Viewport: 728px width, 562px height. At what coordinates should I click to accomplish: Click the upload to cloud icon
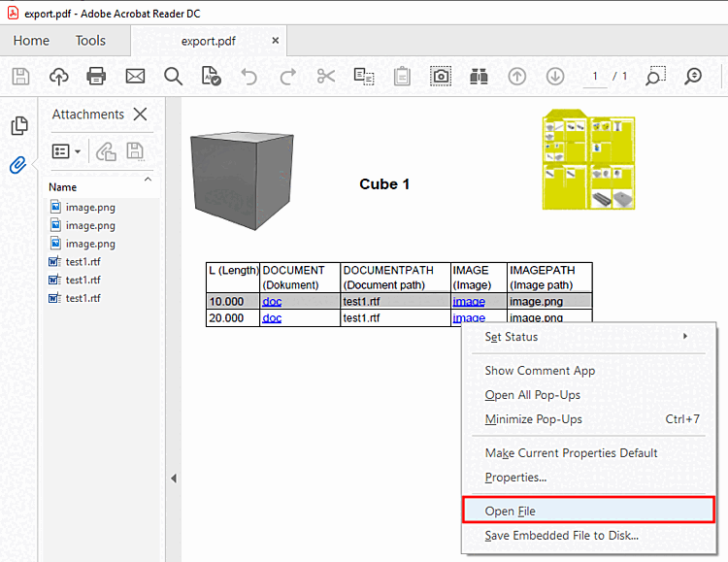tap(58, 76)
